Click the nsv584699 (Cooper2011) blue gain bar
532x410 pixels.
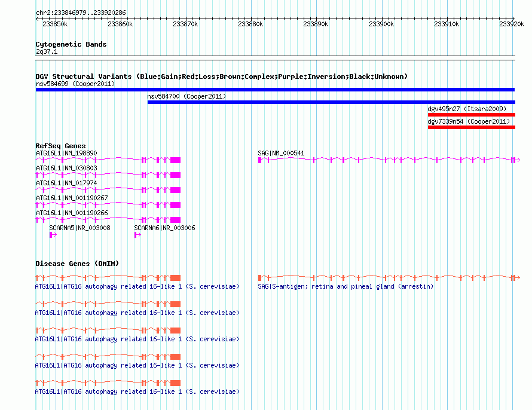(x=275, y=90)
